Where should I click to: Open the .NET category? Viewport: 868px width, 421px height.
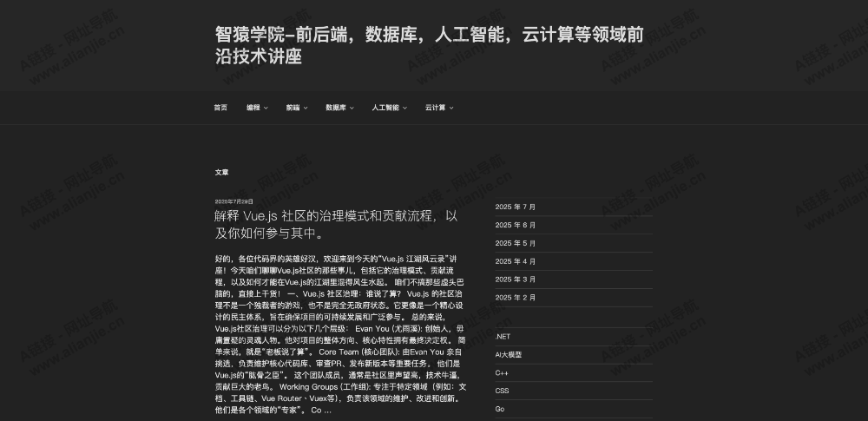coord(503,337)
